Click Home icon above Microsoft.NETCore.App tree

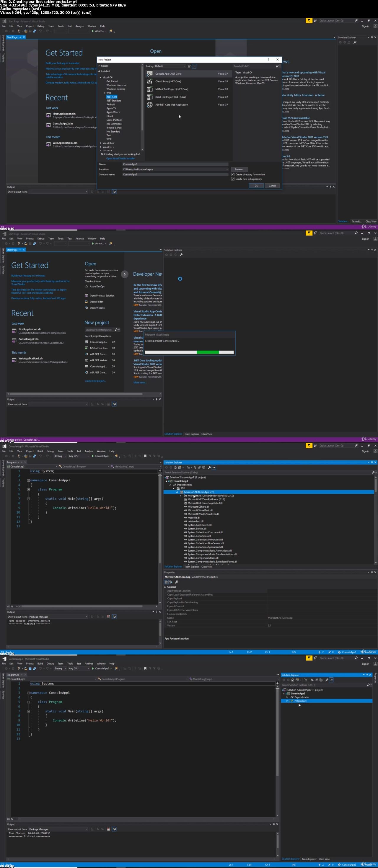pos(175,467)
